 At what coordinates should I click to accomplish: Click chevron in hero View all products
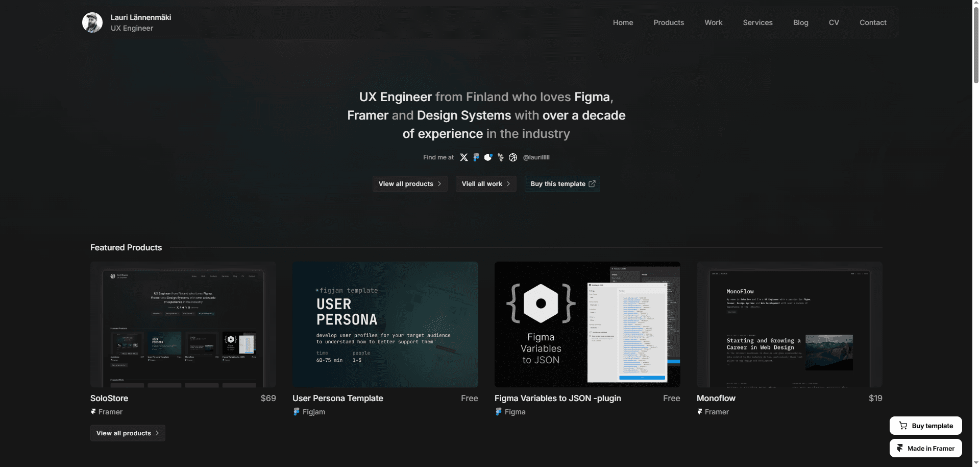(439, 184)
